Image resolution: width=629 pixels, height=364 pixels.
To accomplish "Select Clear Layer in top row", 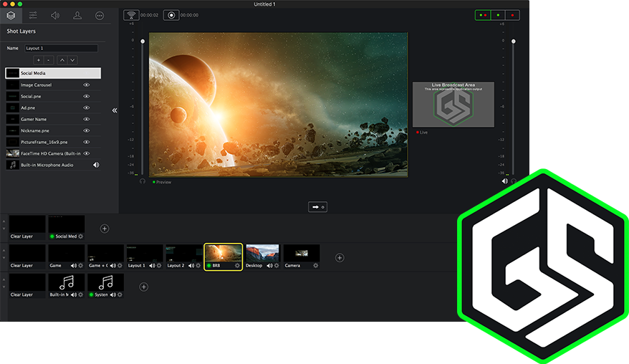I will click(27, 228).
